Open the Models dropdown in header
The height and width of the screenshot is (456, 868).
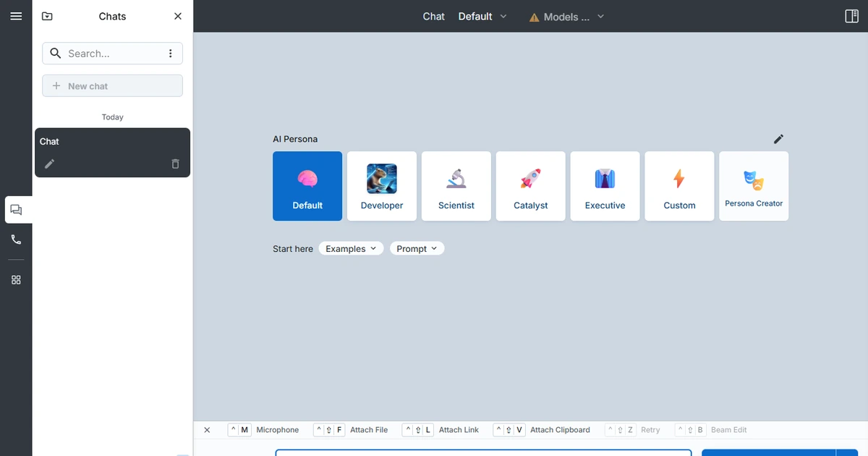click(x=566, y=17)
